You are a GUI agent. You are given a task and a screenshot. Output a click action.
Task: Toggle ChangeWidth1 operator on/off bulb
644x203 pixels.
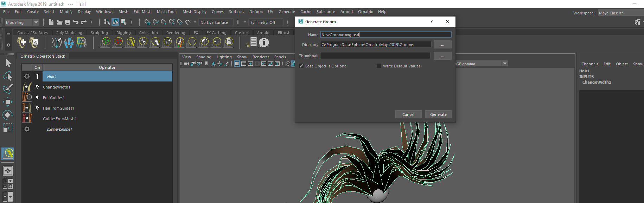pos(37,87)
